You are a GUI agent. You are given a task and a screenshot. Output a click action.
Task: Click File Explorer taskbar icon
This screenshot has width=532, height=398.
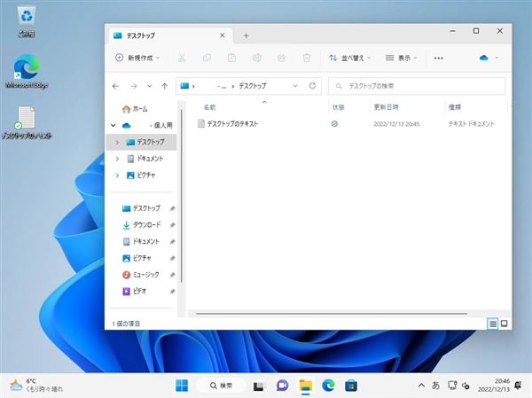(305, 386)
